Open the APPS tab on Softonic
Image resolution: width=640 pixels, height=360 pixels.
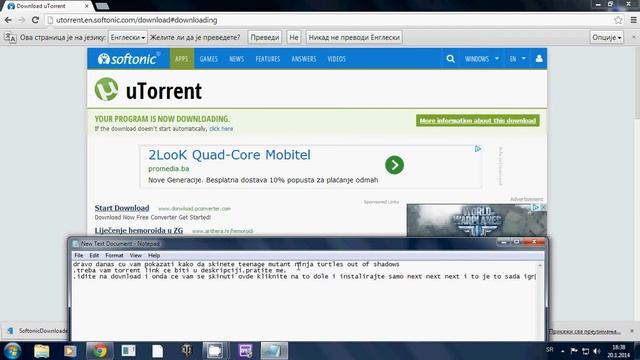(x=182, y=59)
